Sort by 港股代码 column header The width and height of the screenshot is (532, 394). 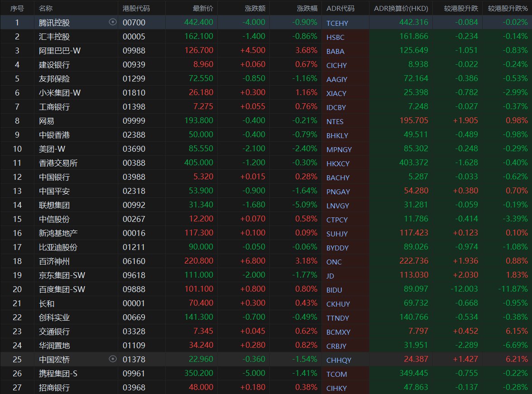pyautogui.click(x=136, y=8)
